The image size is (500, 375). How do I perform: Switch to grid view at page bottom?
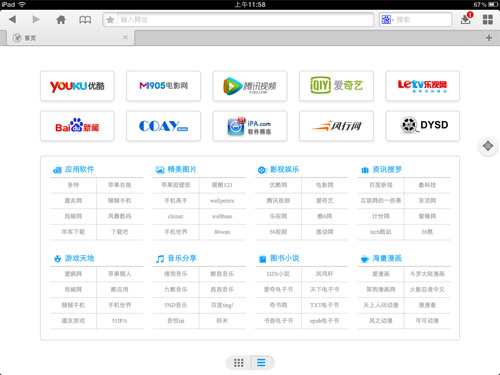(238, 362)
